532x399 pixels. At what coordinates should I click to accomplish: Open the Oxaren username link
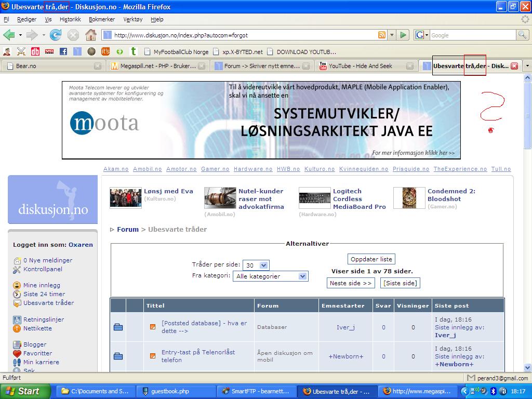click(x=81, y=245)
